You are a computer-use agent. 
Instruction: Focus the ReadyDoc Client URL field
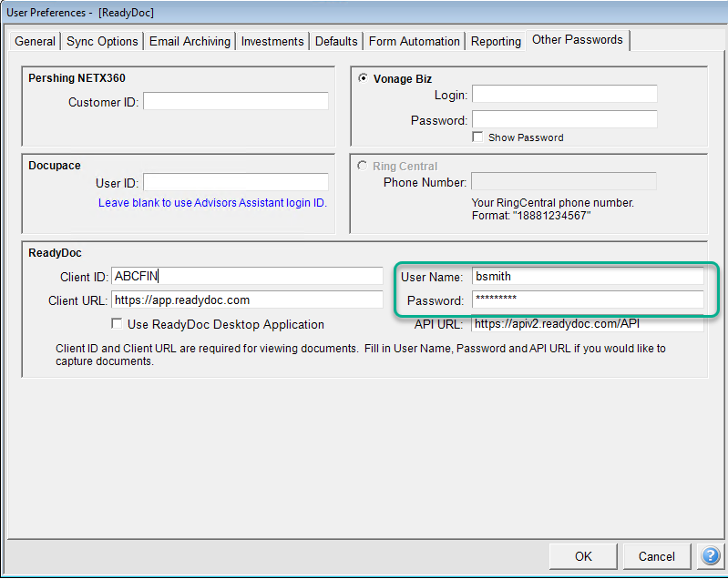[x=247, y=300]
